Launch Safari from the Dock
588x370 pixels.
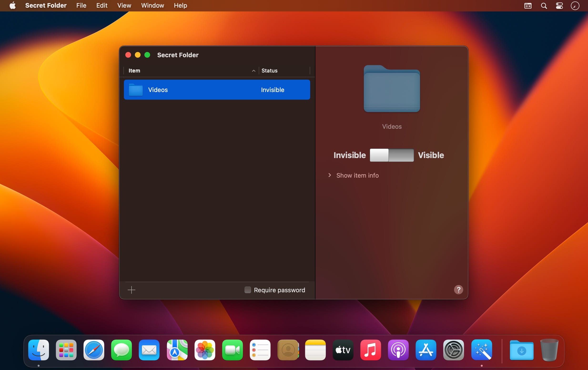(x=94, y=349)
